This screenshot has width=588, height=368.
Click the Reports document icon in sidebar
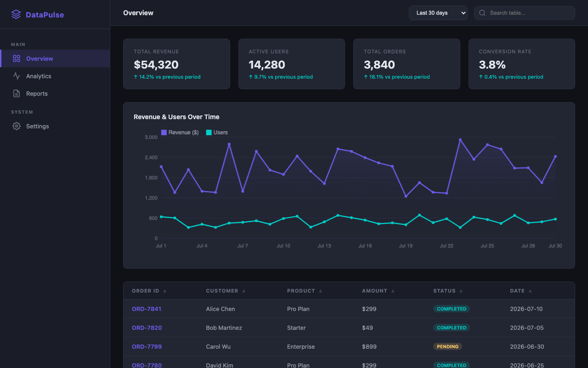tap(17, 93)
